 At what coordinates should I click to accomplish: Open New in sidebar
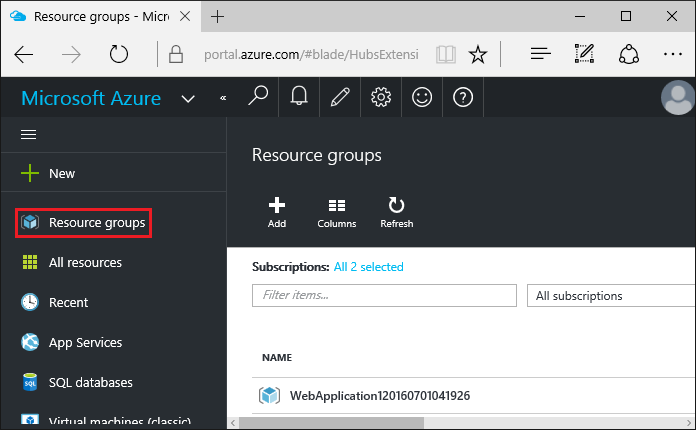62,174
